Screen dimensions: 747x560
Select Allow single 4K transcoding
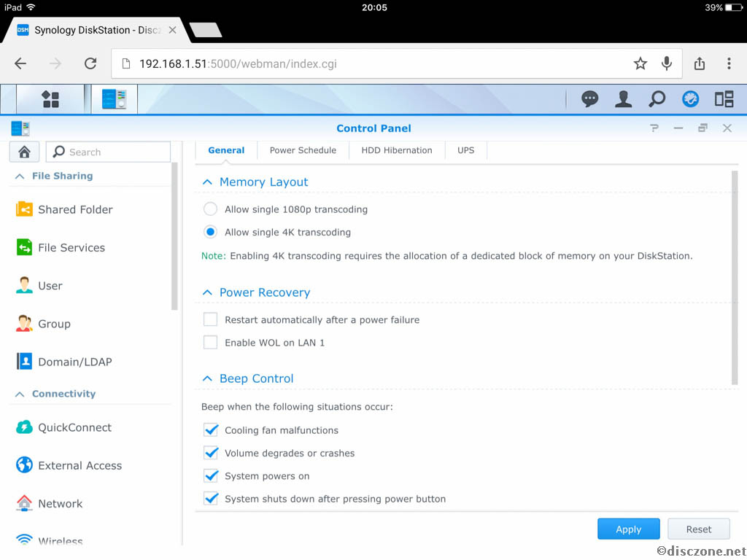pyautogui.click(x=210, y=232)
